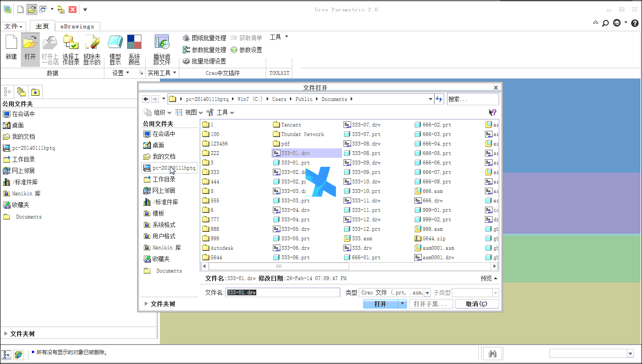Viewport: 642px width, 364px height.
Task: Open the 视图 menu in the dialog
Action: [x=189, y=112]
